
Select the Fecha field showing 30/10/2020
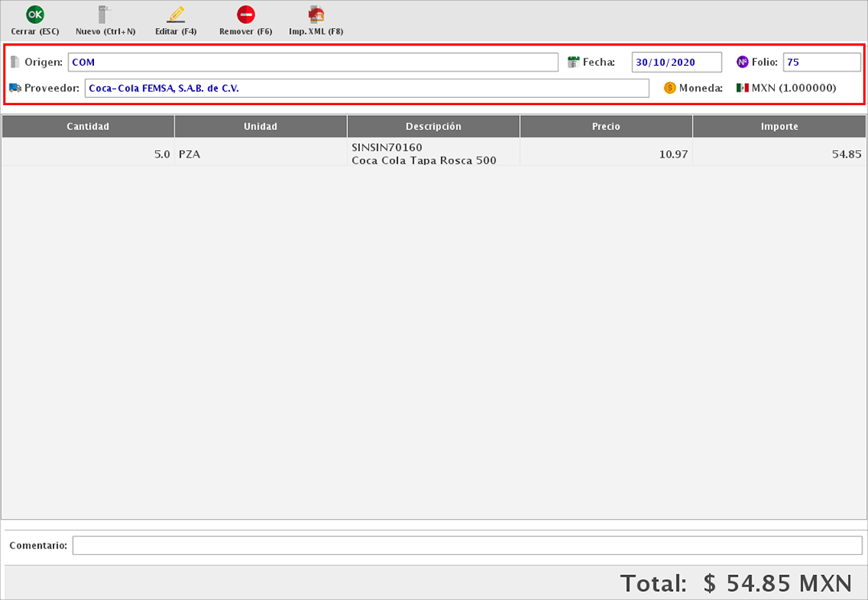(677, 62)
